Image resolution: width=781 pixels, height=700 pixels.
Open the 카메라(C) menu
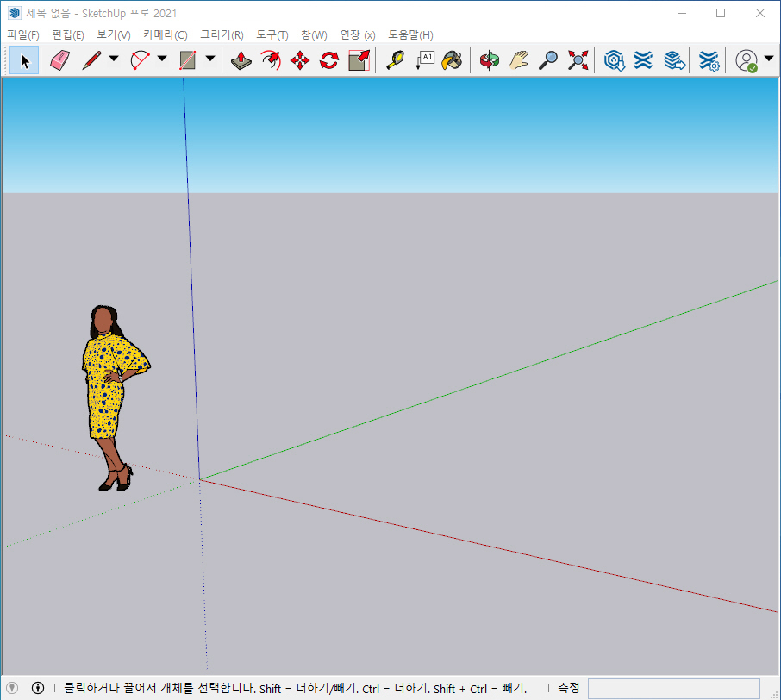pos(166,34)
